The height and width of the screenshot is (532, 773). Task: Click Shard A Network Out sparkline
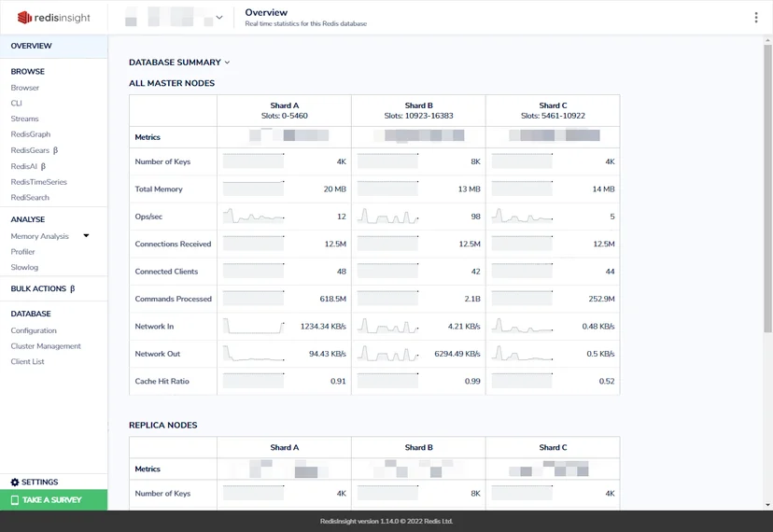tap(253, 354)
